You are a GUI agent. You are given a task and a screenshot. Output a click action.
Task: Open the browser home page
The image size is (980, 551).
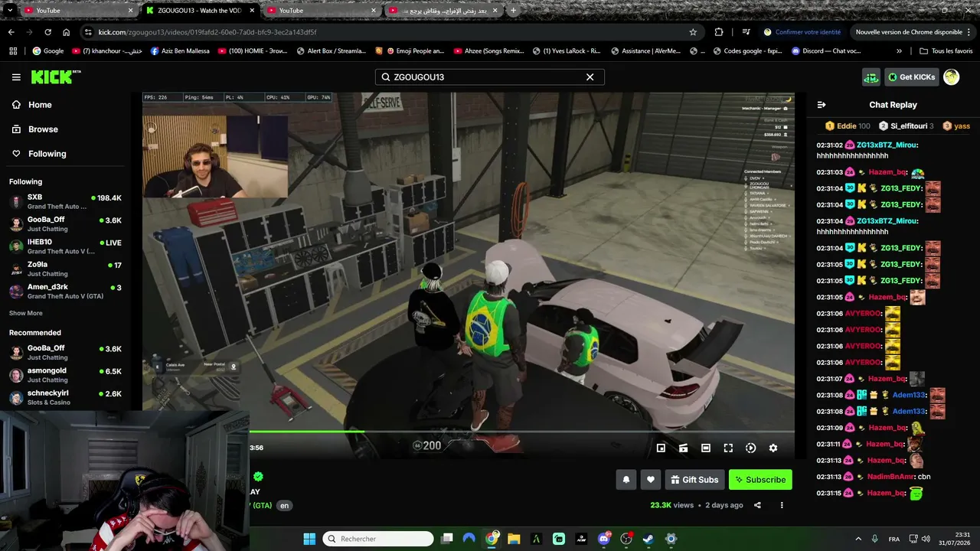(67, 32)
